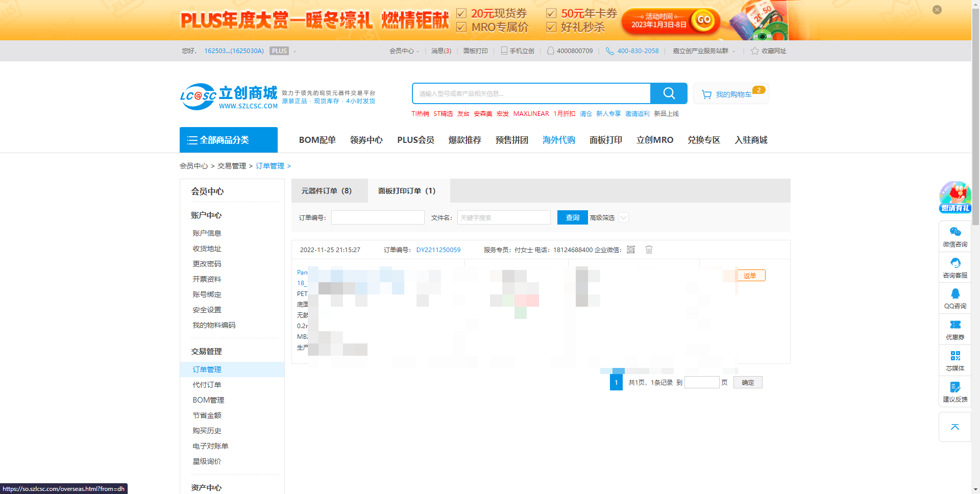Image resolution: width=980 pixels, height=494 pixels.
Task: Delete order via the trash icon
Action: pyautogui.click(x=649, y=250)
